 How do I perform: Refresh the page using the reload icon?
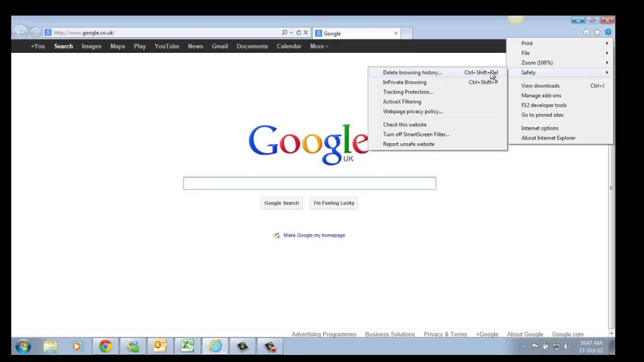click(298, 33)
